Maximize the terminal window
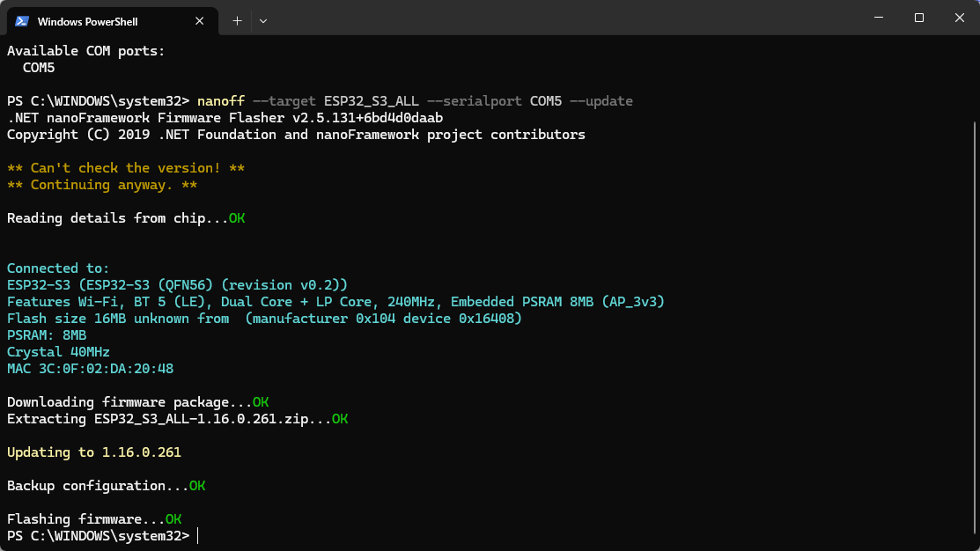 [918, 18]
